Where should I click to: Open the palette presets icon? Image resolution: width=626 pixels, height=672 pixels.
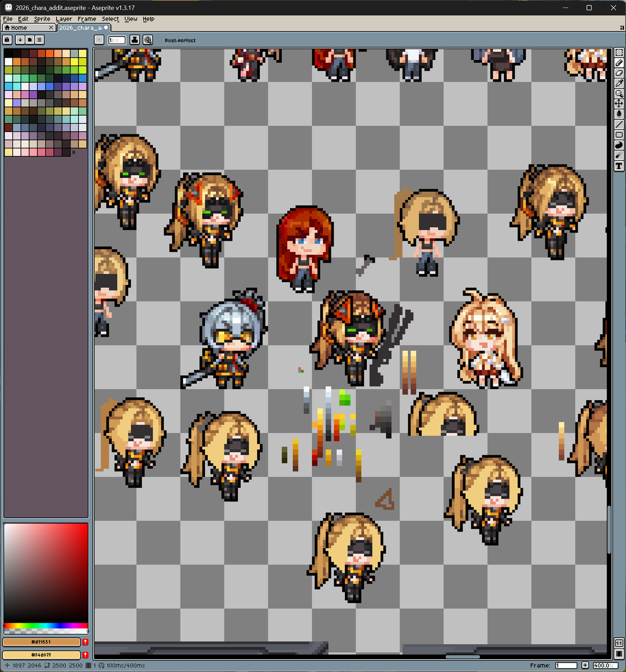point(30,40)
